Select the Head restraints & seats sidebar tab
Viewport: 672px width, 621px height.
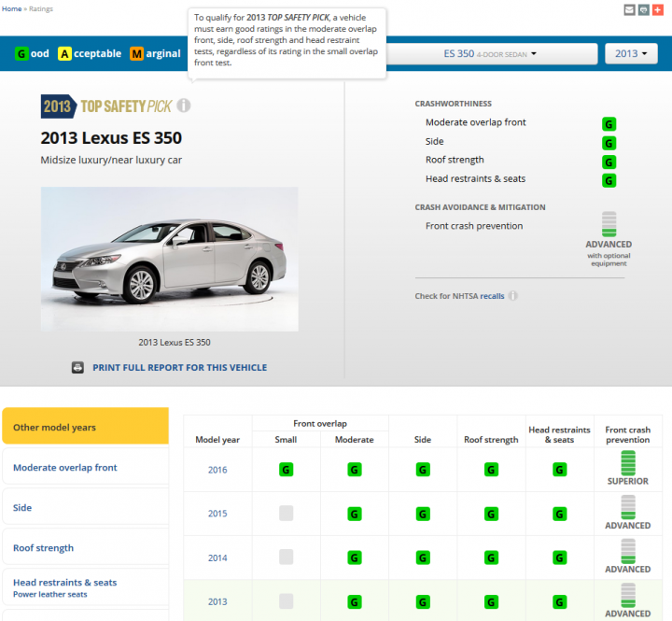tap(86, 587)
